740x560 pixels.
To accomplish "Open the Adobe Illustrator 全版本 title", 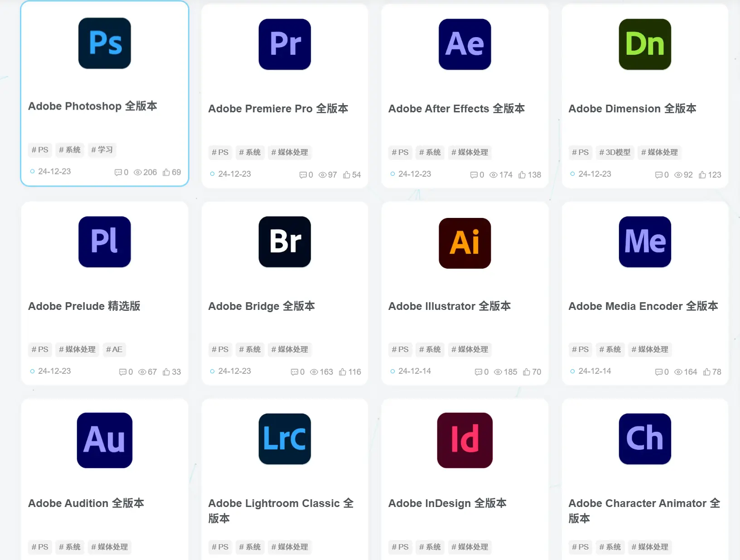I will (x=450, y=306).
